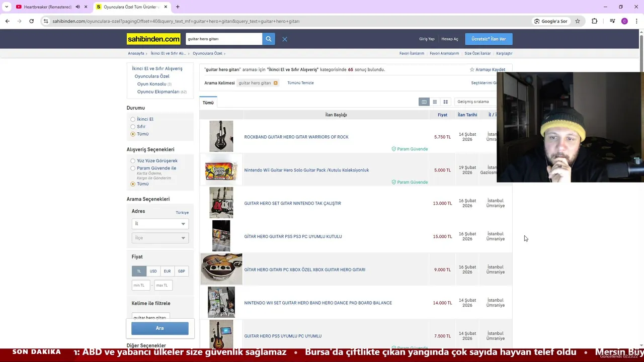644x362 pixels.
Task: Remove the guitar hero gitarı keyword tag
Action: [275, 83]
